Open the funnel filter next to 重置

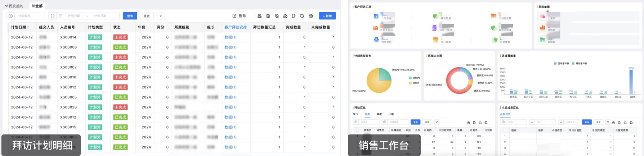tap(161, 16)
